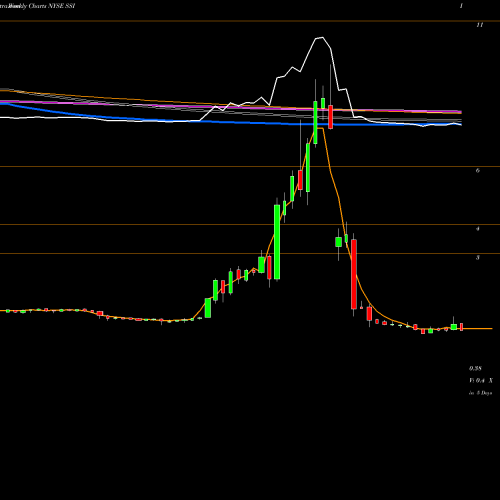Screen dimensions: 500x500
Task: Click the '6' price axis label
Action: [x=478, y=171]
